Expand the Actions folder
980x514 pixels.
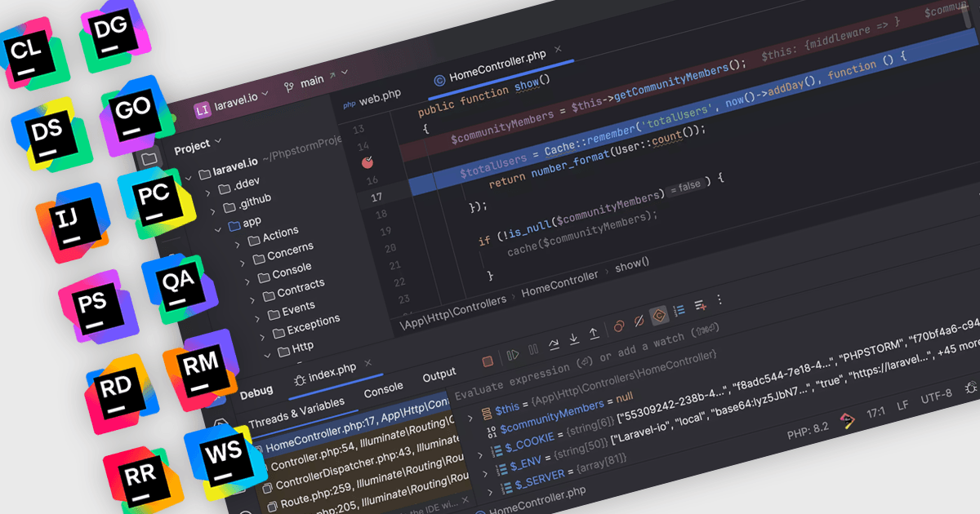click(237, 243)
